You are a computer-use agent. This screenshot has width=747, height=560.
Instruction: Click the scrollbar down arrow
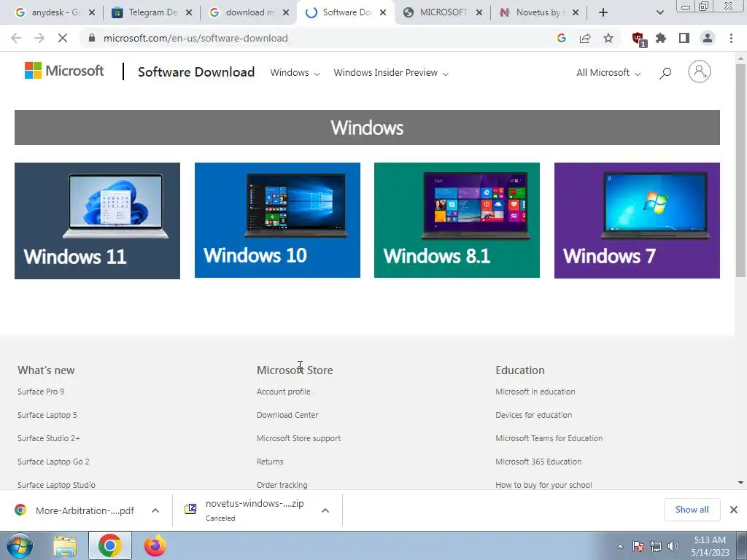[740, 483]
